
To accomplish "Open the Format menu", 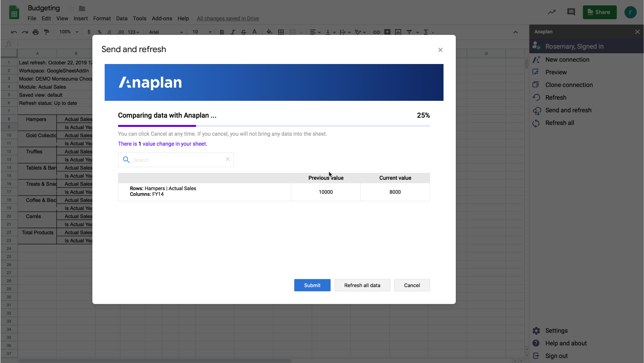I will tap(102, 18).
